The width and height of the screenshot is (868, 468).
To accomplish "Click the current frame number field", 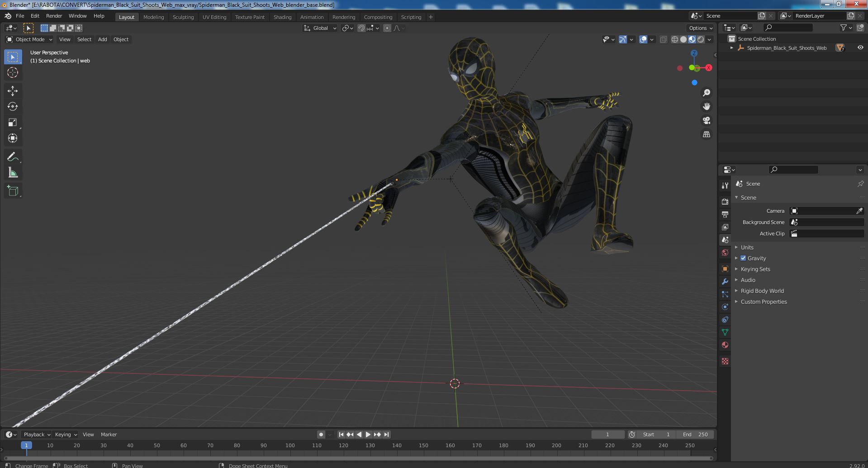I will [607, 435].
